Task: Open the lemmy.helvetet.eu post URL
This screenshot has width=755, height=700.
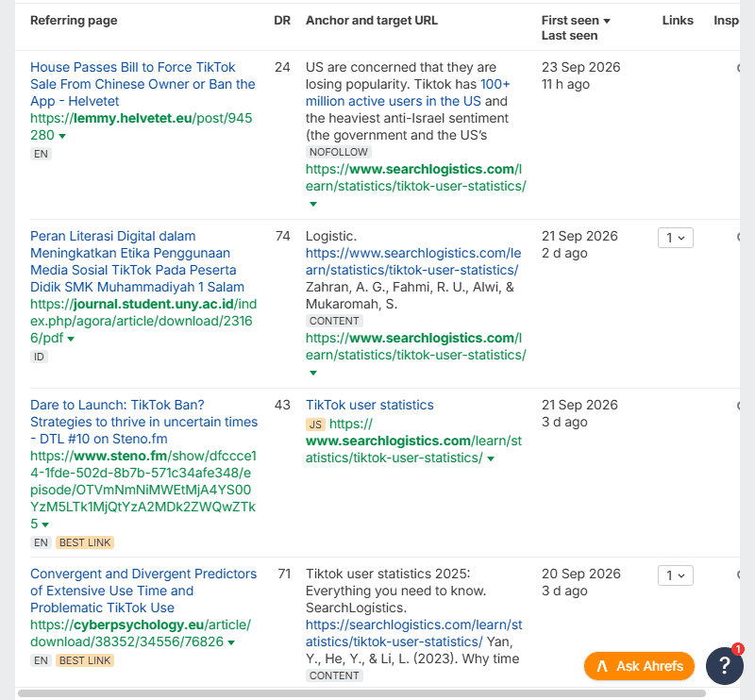Action: tap(141, 126)
